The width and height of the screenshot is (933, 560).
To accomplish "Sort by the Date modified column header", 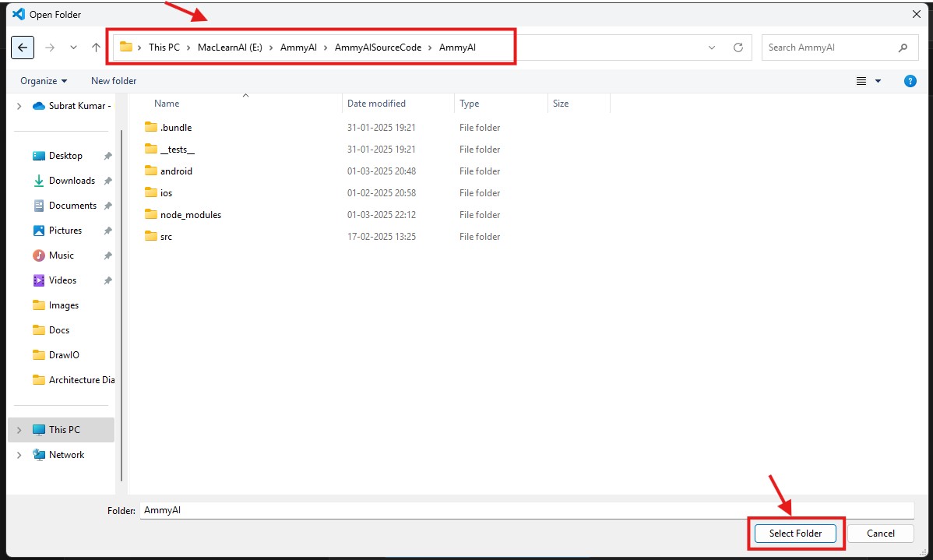I will [376, 104].
